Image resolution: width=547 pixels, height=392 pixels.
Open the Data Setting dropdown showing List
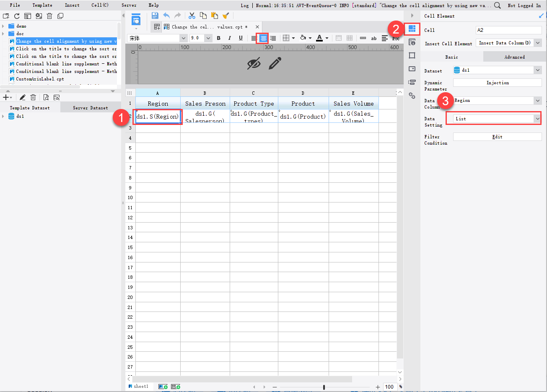(x=537, y=118)
